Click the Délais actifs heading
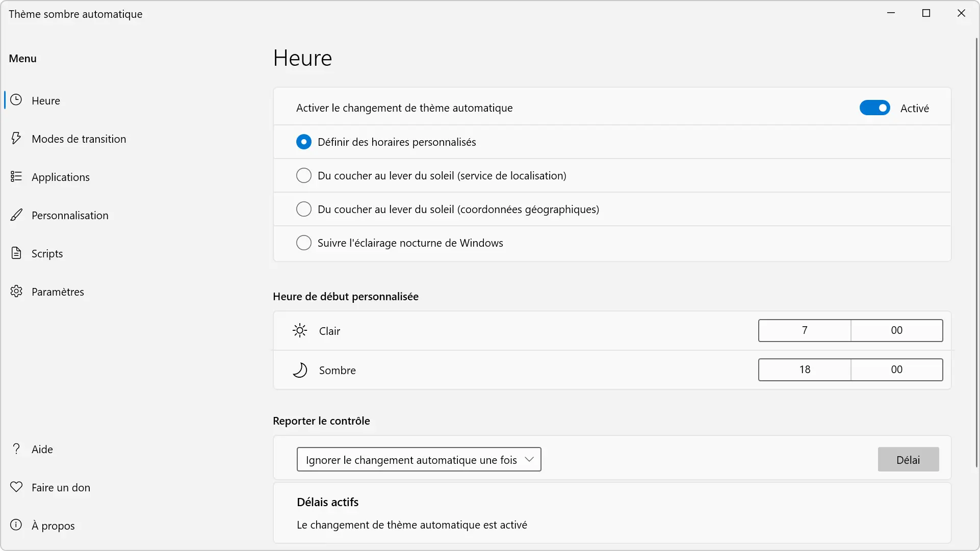Screen dimensions: 980x551 (327, 502)
